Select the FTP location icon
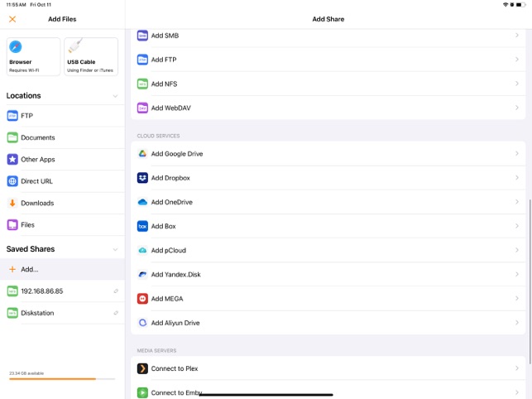Viewport: 532px width, 399px height. point(12,116)
